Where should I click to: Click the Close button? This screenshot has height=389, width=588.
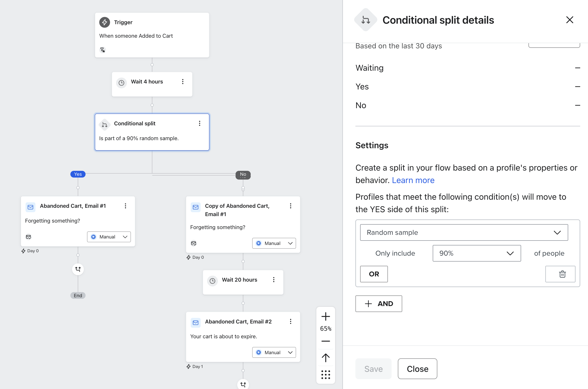click(417, 369)
